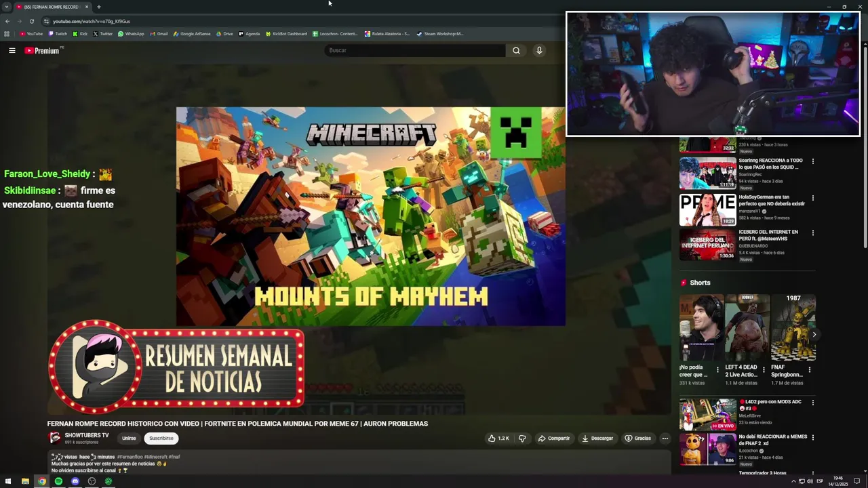This screenshot has height=488, width=868.
Task: Open the FNAF Springbonnie 1987 short
Action: (793, 328)
